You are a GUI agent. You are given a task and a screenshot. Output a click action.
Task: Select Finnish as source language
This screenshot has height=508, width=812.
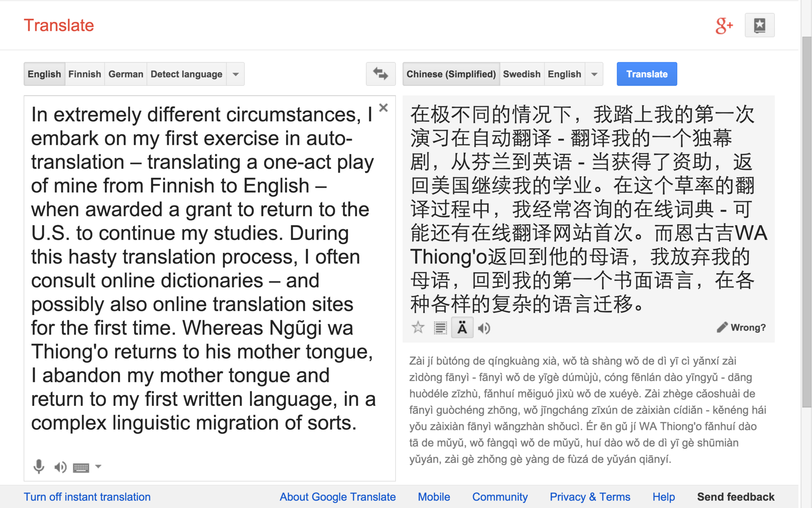click(x=85, y=74)
